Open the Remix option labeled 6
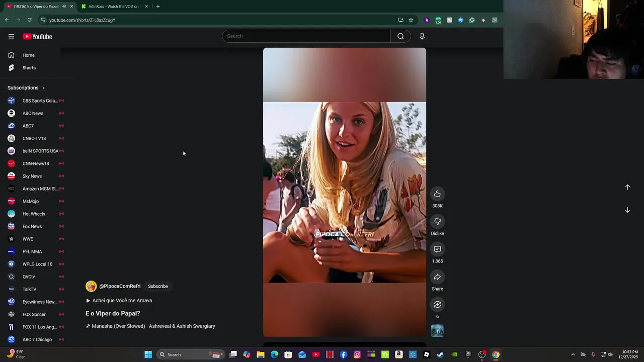The height and width of the screenshot is (362, 644). tap(437, 305)
